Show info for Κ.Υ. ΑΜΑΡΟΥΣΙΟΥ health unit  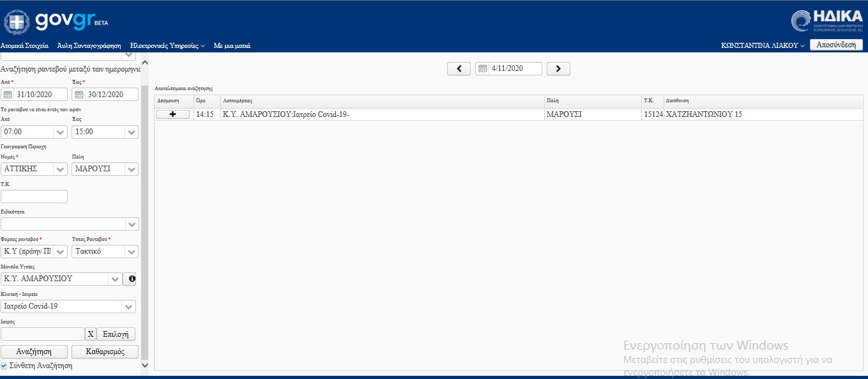129,279
